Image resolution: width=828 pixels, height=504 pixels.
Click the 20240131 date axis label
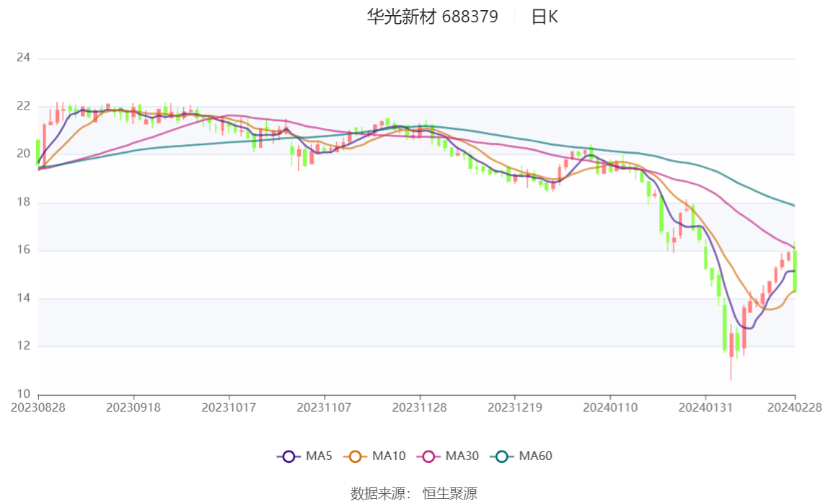click(705, 408)
